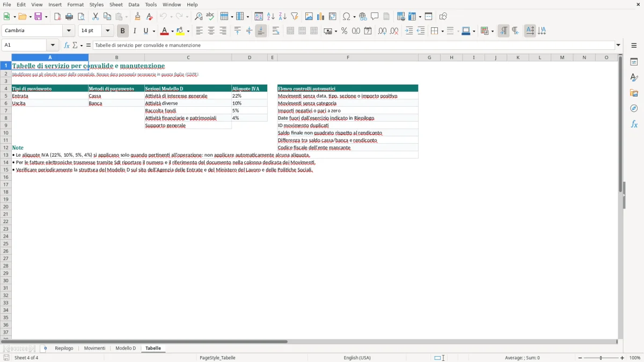Viewport: 644px width, 362px height.
Task: Switch to the Modello D sheet tab
Action: (126, 349)
